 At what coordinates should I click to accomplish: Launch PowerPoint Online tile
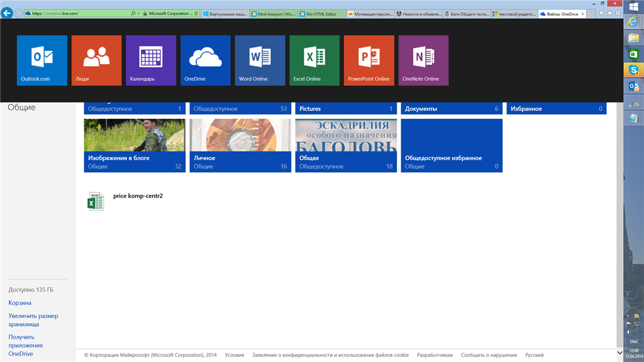[x=369, y=60]
